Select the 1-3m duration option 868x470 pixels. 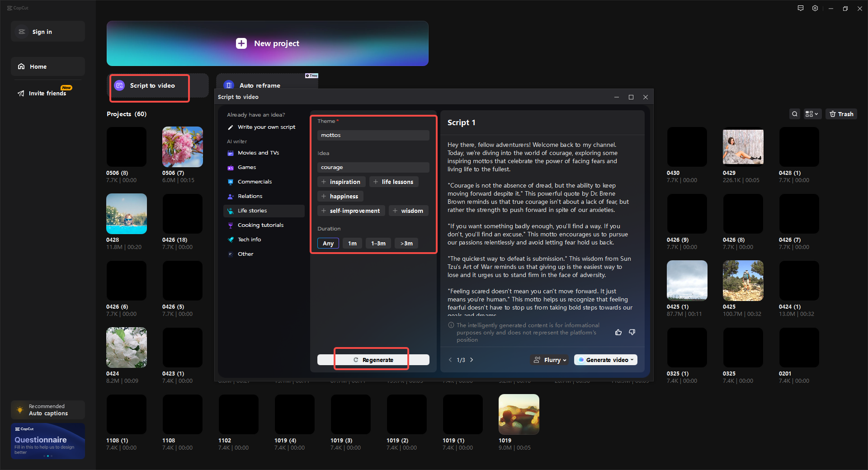378,243
